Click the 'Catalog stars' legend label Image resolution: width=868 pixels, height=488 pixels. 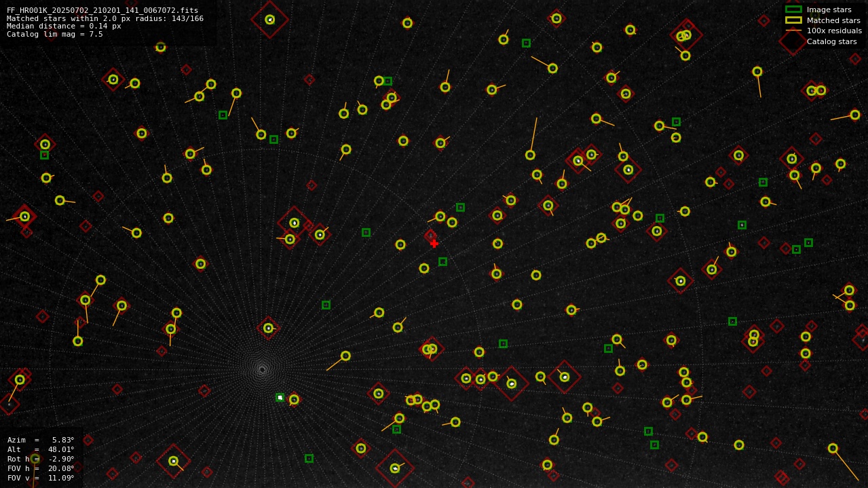click(x=831, y=41)
